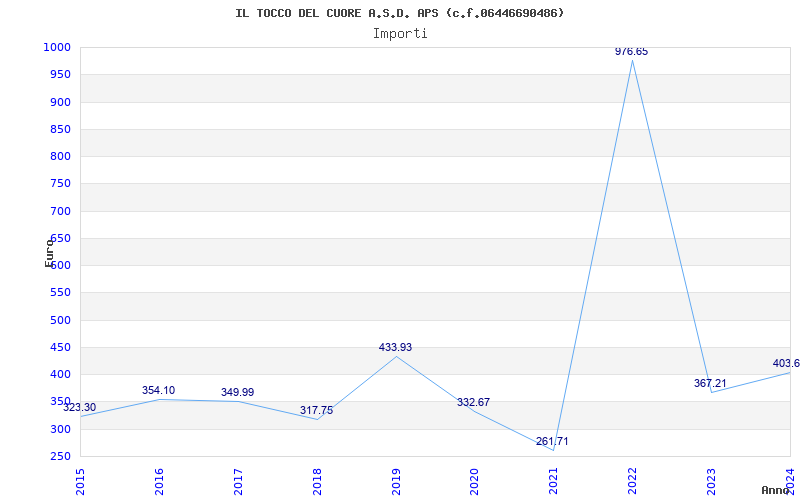The height and width of the screenshot is (500, 800).
Task: Click the 1000 y-axis tick label
Action: [57, 47]
